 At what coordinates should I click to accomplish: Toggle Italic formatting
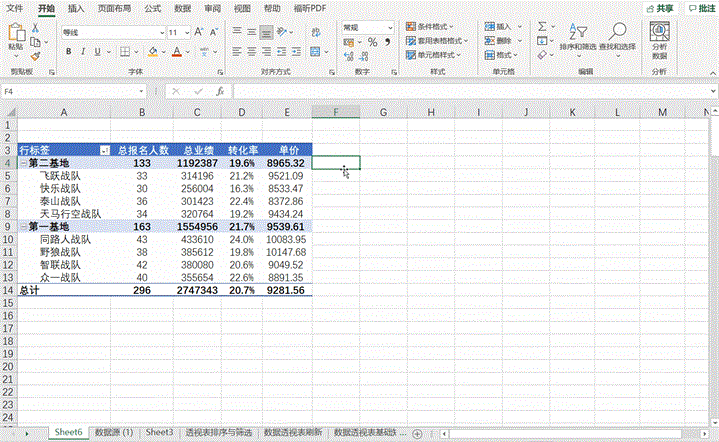pos(84,51)
